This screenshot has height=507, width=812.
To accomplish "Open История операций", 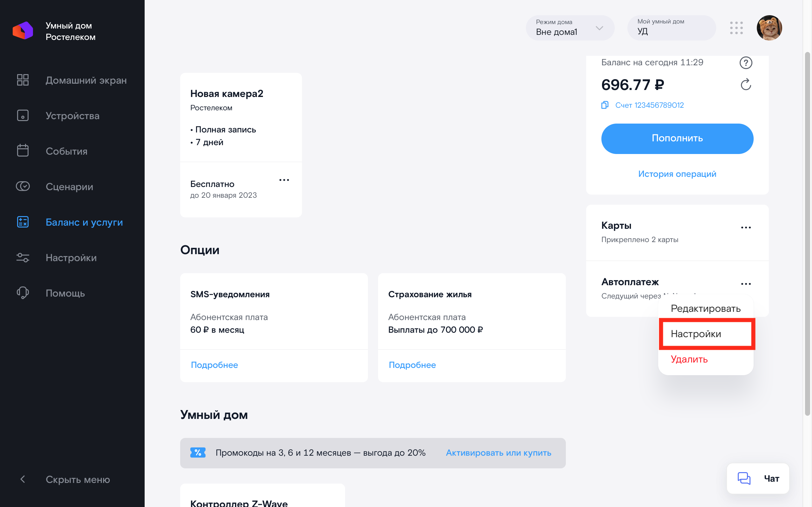I will pyautogui.click(x=677, y=174).
